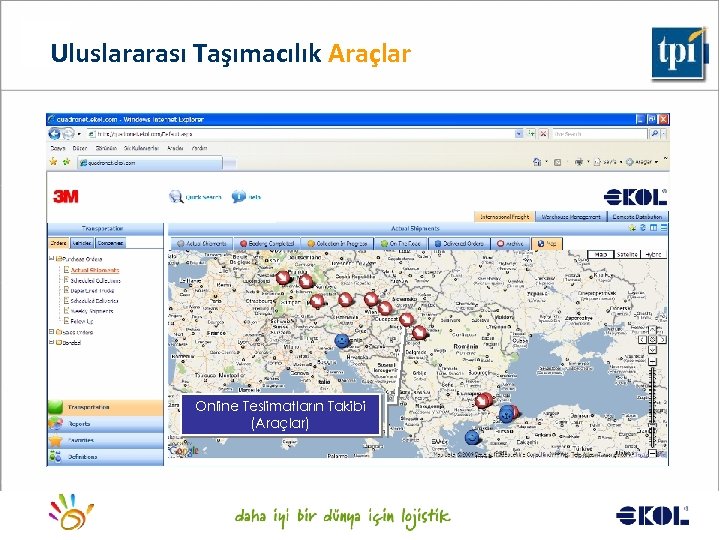This screenshot has width=720, height=540.
Task: Click the browser address bar URL field
Action: tap(301, 134)
